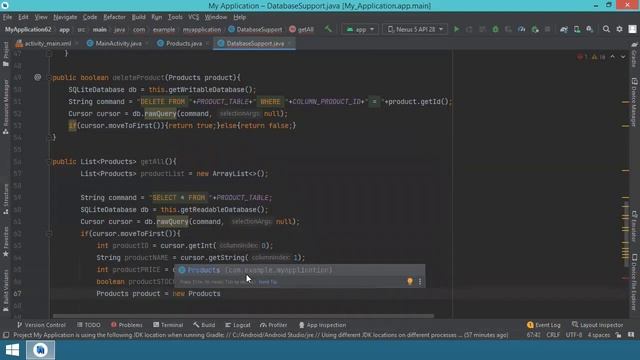Click the Attach Debugger to Android Process icon
The width and height of the screenshot is (640, 360).
(535, 29)
